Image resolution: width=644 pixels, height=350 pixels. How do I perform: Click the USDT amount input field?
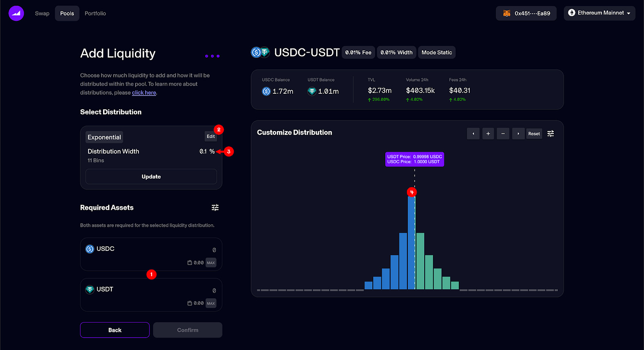pyautogui.click(x=214, y=291)
